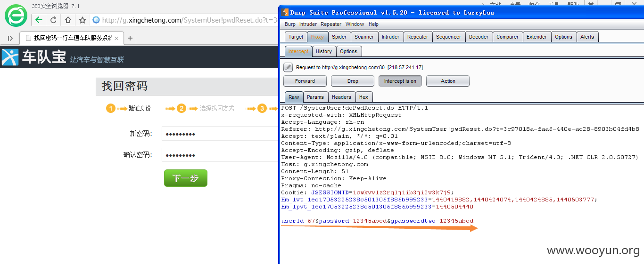Click the pencil edit icon beside Request to
Image resolution: width=644 pixels, height=264 pixels.
(288, 67)
